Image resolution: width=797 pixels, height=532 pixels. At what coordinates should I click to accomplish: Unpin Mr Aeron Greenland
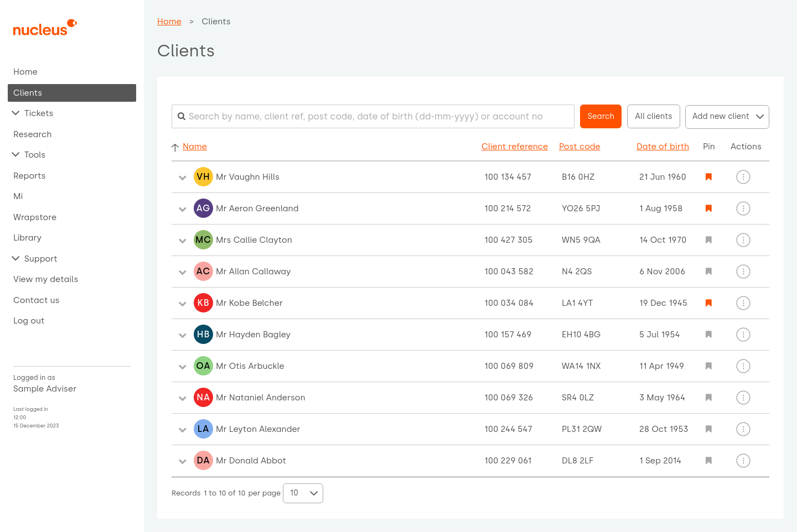point(708,208)
